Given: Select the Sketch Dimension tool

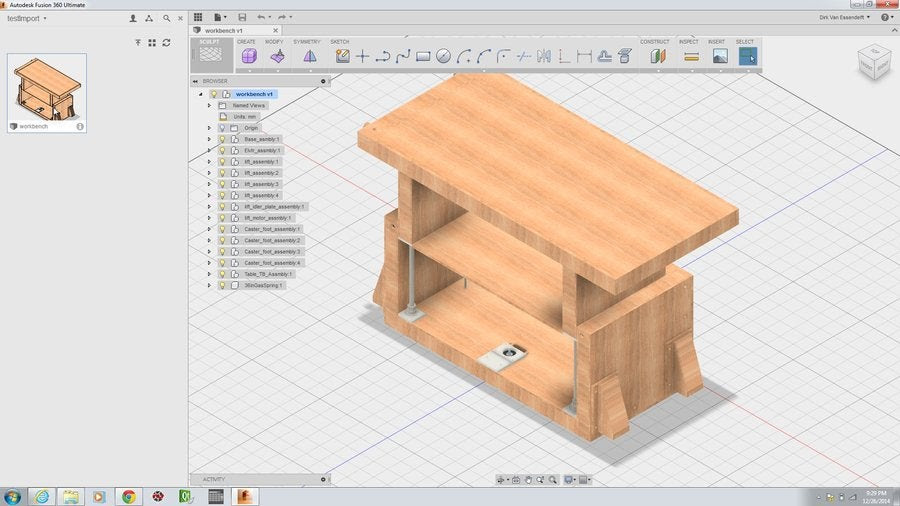Looking at the screenshot, I should 584,56.
